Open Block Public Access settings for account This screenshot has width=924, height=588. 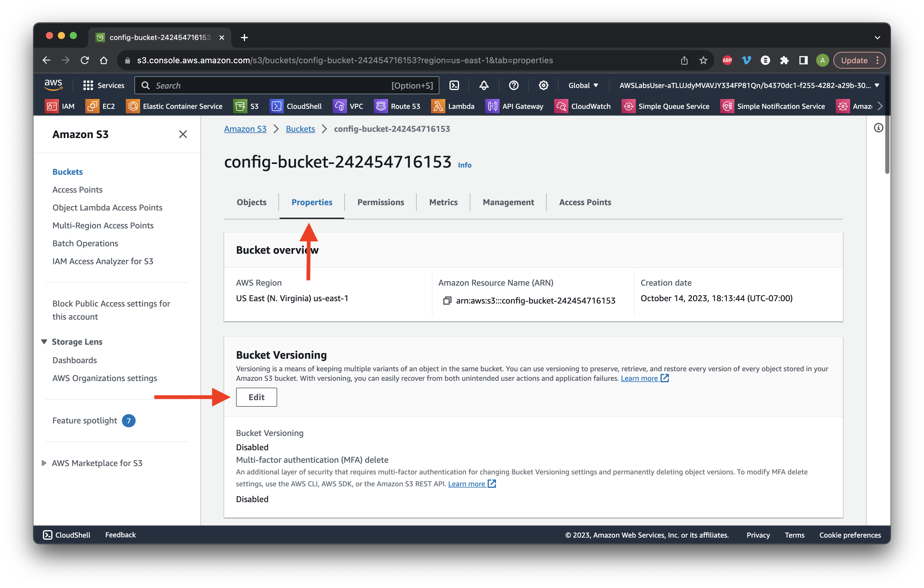coord(111,310)
